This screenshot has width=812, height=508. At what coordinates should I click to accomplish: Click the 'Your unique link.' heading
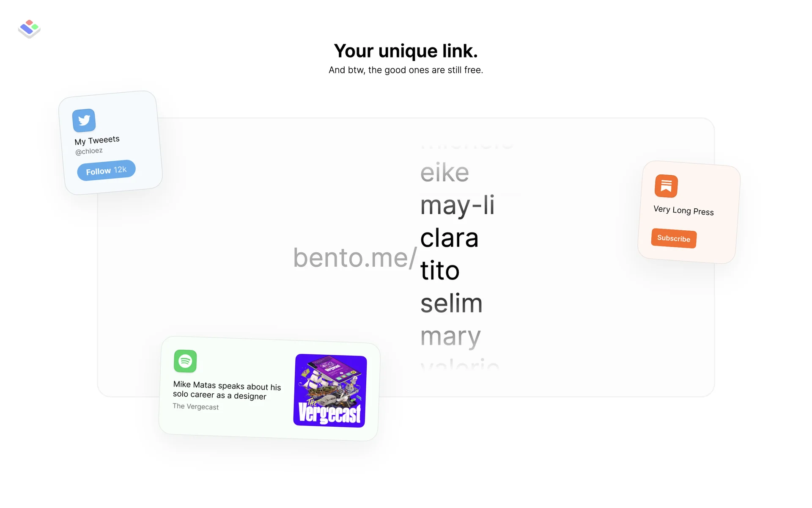(406, 51)
